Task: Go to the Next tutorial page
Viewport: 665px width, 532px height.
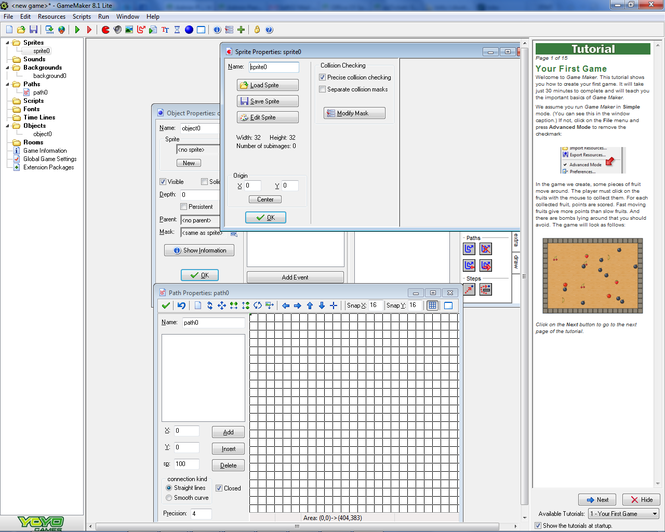Action: point(597,500)
